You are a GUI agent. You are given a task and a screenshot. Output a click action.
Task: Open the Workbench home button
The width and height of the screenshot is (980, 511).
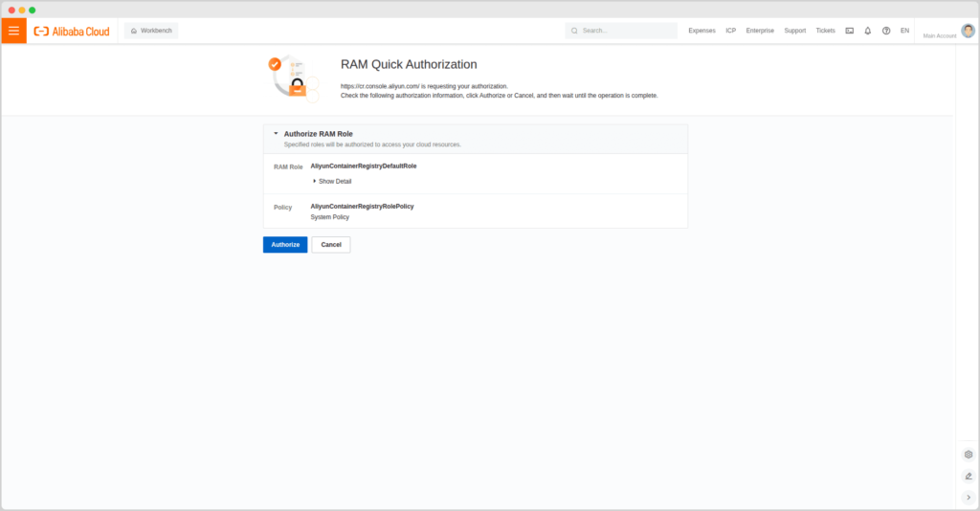pyautogui.click(x=151, y=31)
